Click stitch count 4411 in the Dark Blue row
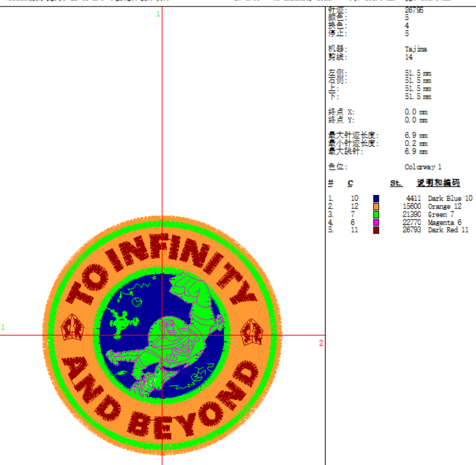The image size is (476, 465). [413, 199]
